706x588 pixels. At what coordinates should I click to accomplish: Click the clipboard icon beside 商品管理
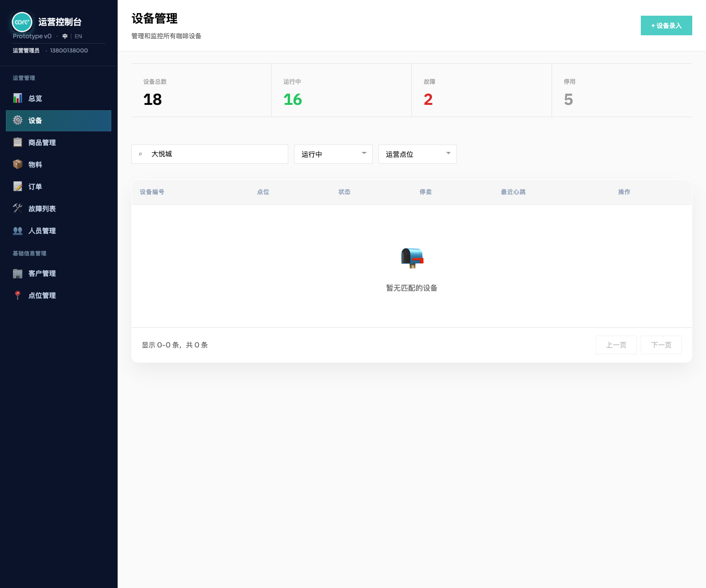[x=18, y=142]
